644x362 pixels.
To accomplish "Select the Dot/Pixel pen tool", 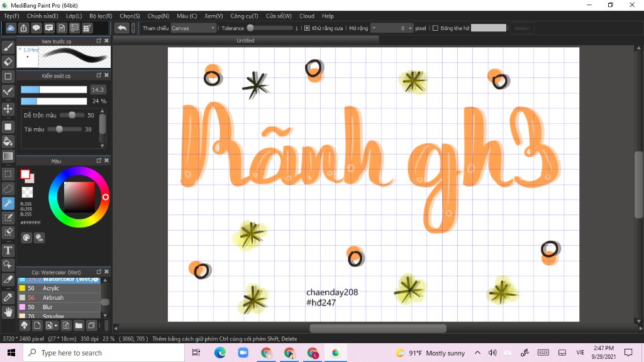I will pyautogui.click(x=8, y=91).
